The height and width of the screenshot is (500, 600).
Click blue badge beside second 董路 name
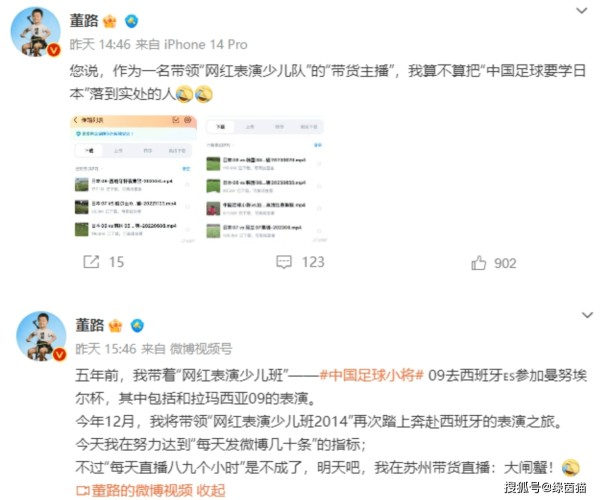point(137,326)
